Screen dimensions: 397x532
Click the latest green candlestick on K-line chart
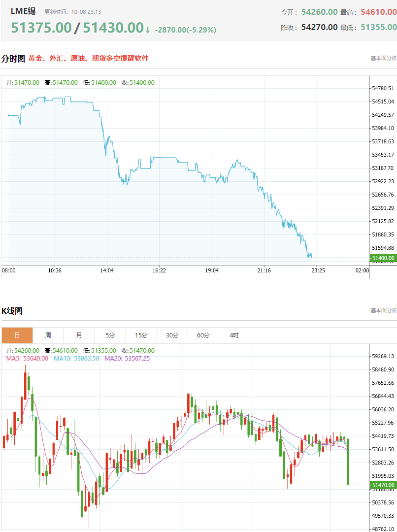[348, 462]
